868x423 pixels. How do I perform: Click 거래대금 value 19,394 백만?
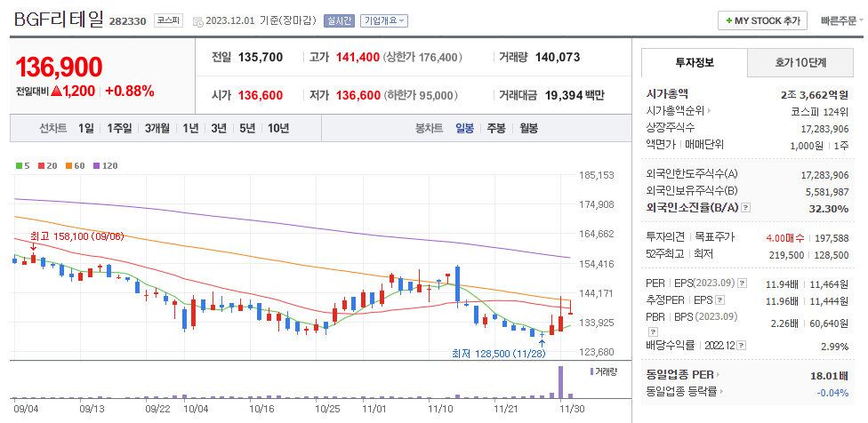coord(575,95)
